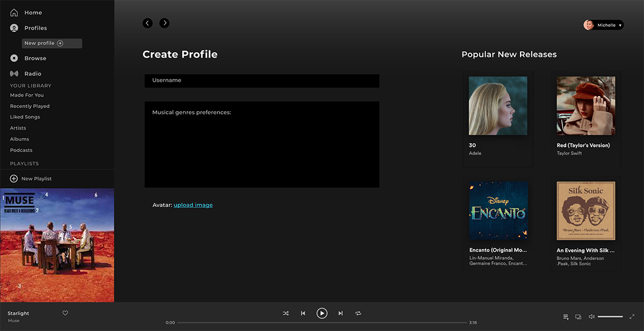Click the Adele artist name

tap(475, 153)
